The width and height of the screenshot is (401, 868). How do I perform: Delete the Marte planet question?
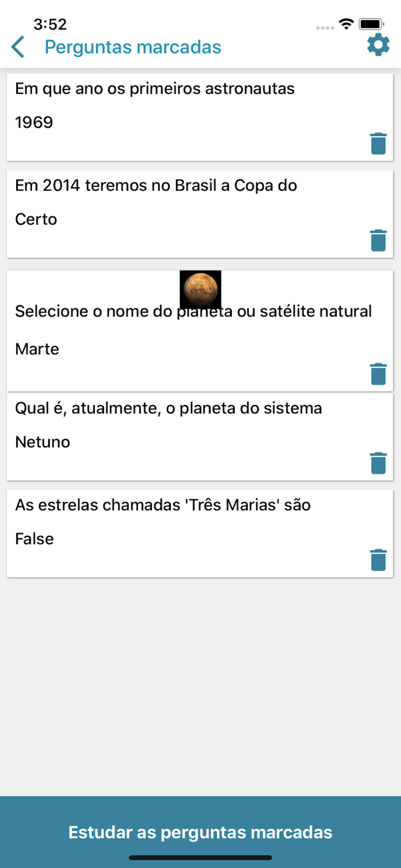pyautogui.click(x=378, y=374)
